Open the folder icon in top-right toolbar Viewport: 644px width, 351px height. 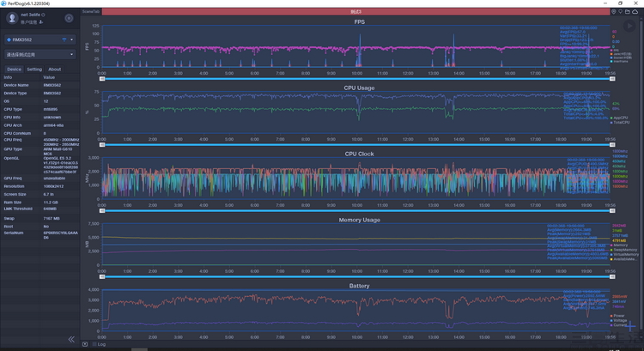coord(629,11)
